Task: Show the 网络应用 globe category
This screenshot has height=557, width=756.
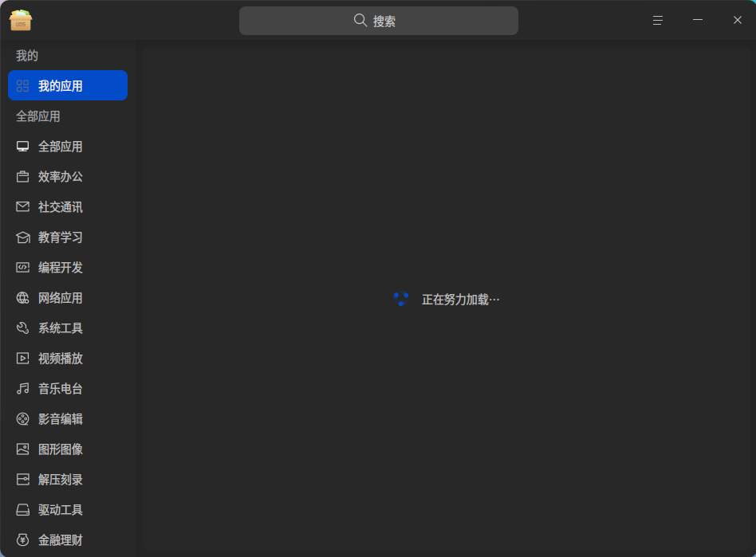Action: tap(68, 298)
